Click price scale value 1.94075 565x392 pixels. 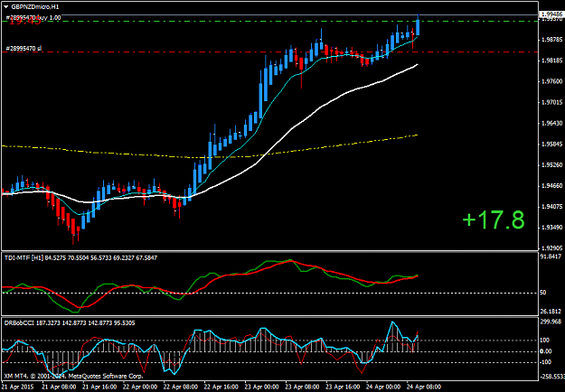pyautogui.click(x=551, y=207)
